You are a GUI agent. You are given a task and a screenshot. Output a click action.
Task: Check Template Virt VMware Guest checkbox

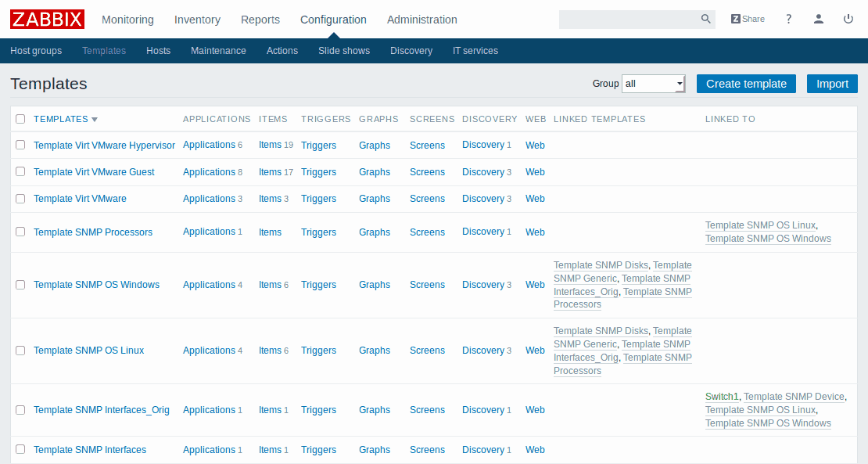click(x=20, y=171)
